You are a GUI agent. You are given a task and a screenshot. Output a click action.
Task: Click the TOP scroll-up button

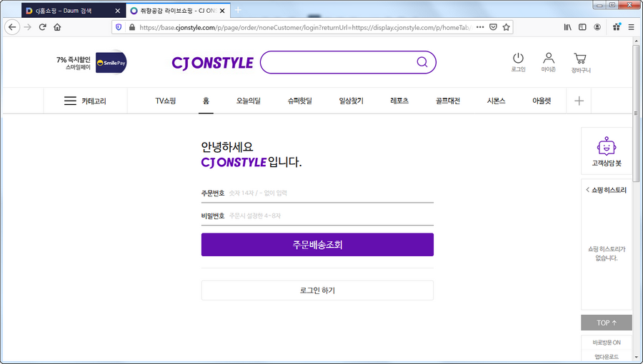(607, 323)
